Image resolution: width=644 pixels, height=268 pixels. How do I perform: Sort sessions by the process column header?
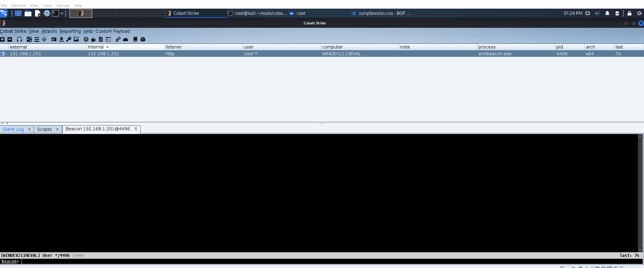point(516,47)
